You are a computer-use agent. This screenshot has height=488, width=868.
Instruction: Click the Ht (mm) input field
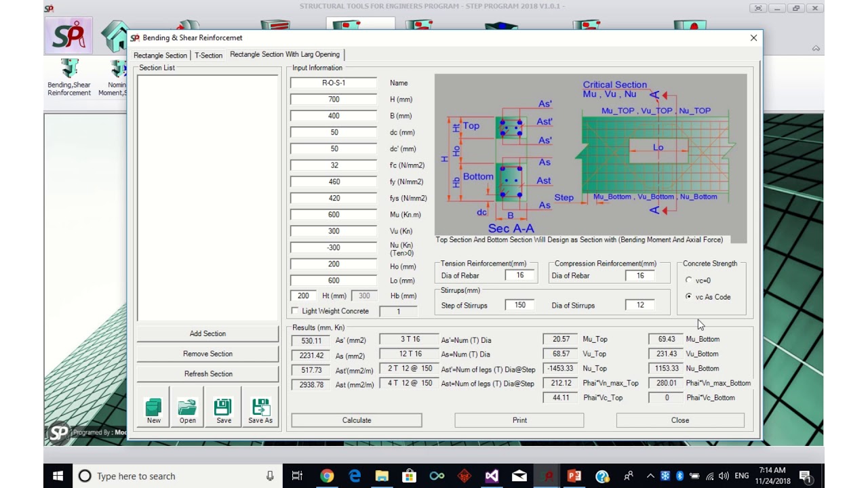click(x=303, y=296)
